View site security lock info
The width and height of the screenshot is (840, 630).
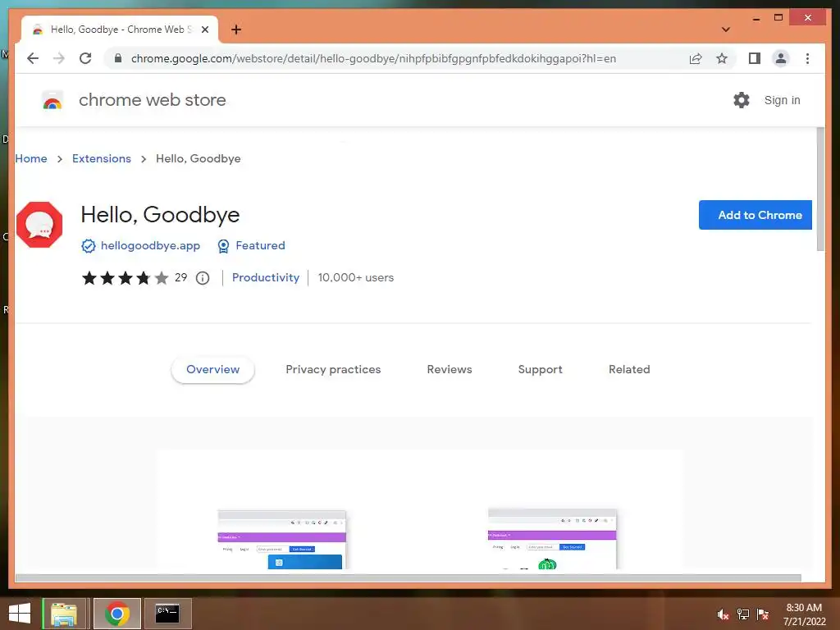118,58
